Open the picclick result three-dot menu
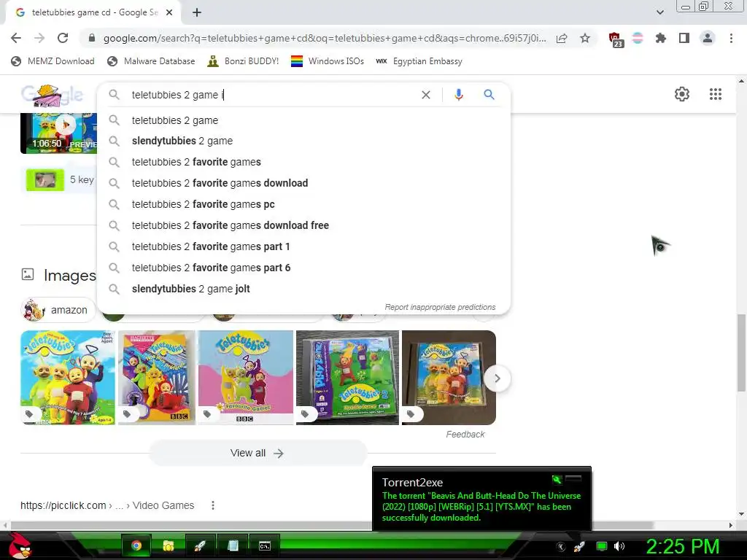 point(213,505)
